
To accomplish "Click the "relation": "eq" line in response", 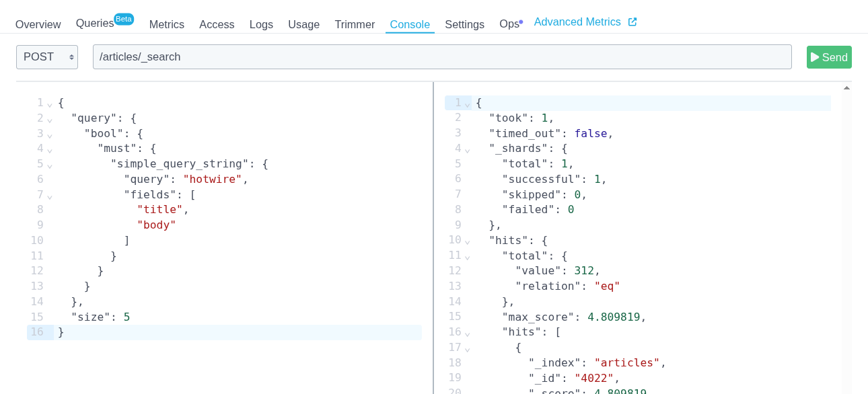I will click(567, 286).
